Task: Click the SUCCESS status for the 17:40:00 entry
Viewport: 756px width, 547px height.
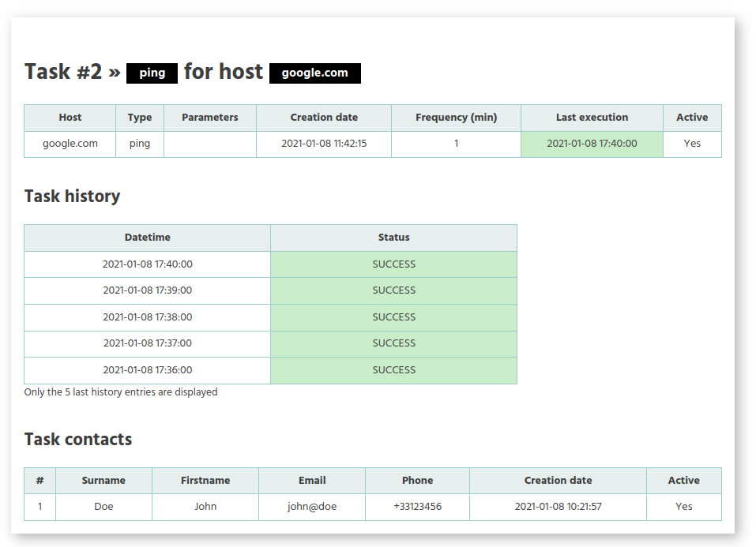Action: click(x=394, y=264)
